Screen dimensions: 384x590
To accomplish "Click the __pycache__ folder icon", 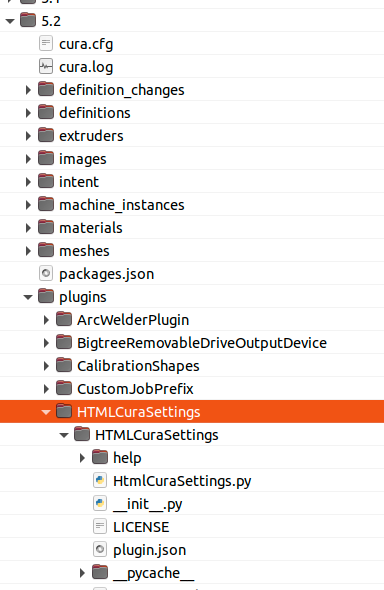I will 100,572.
